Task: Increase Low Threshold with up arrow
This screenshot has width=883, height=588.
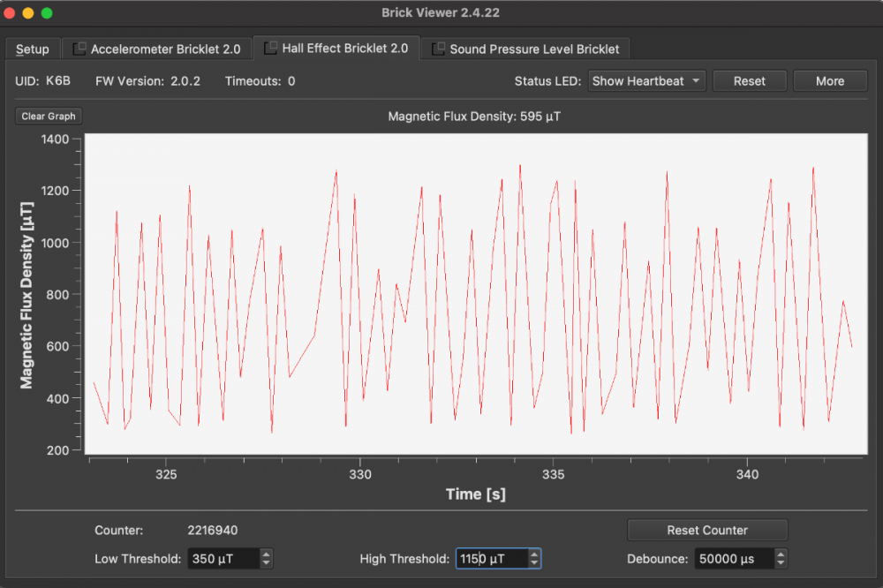Action: pos(267,554)
